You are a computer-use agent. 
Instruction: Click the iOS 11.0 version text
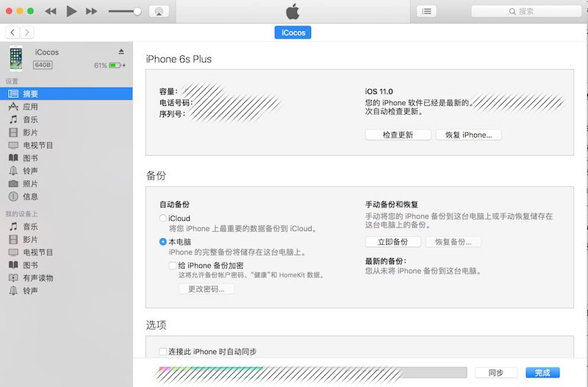pos(379,91)
